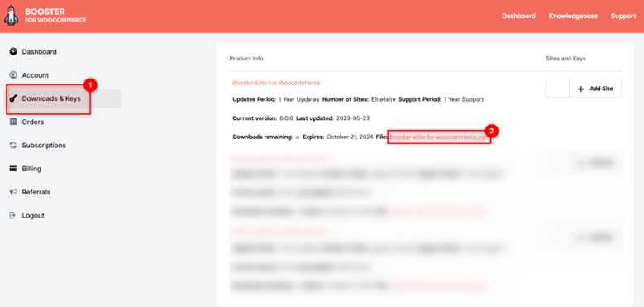Screen dimensions: 644x307
Task: Open Booster Elite For Woocommerce product link
Action: click(276, 83)
